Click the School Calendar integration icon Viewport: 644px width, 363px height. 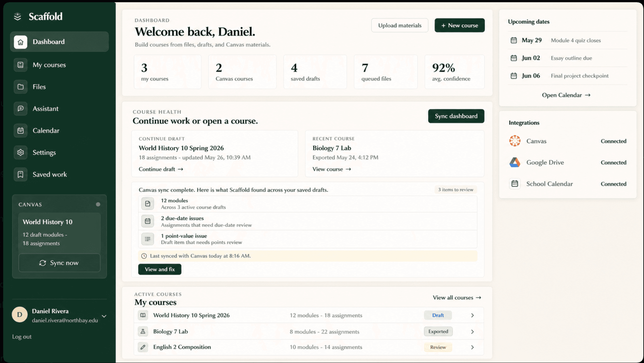click(515, 184)
